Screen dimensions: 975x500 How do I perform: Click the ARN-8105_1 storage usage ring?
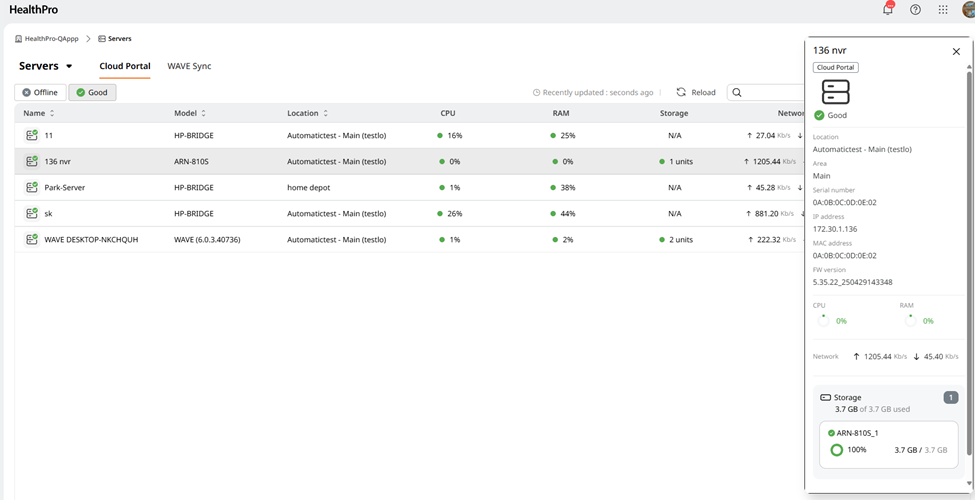837,450
